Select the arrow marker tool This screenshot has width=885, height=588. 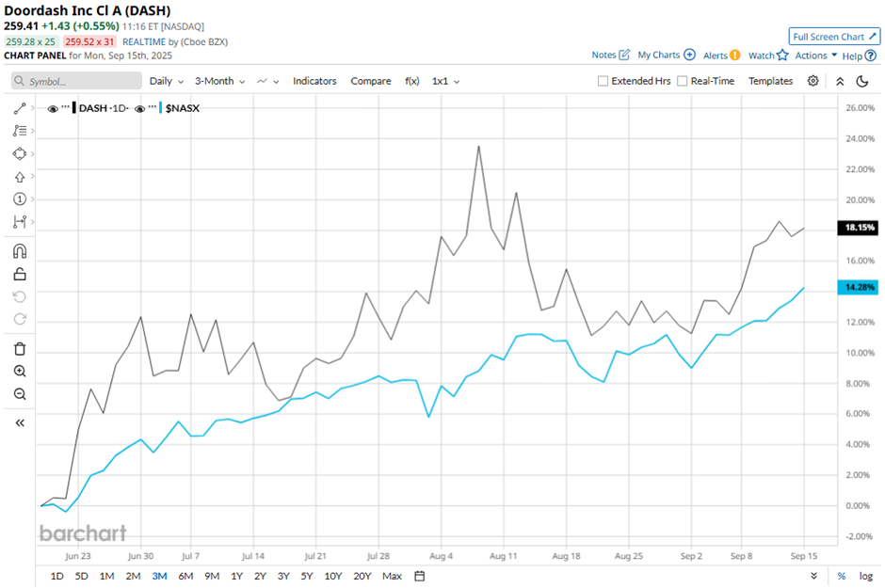20,177
